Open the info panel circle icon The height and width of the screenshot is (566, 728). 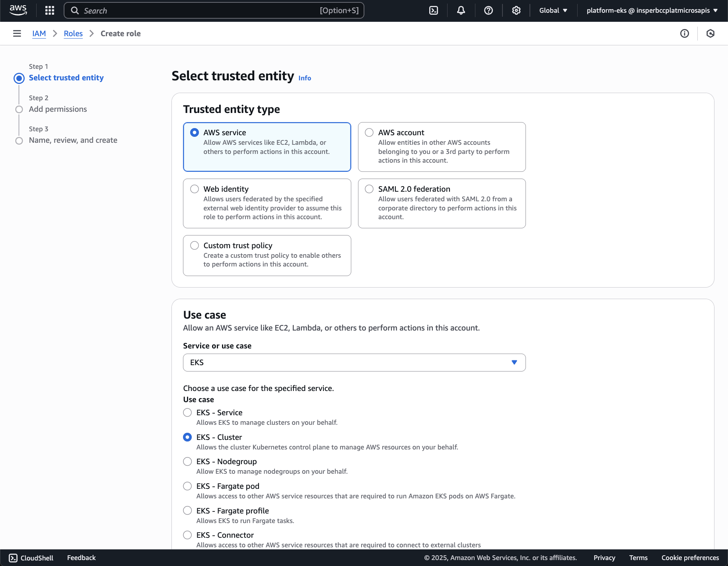pos(685,33)
